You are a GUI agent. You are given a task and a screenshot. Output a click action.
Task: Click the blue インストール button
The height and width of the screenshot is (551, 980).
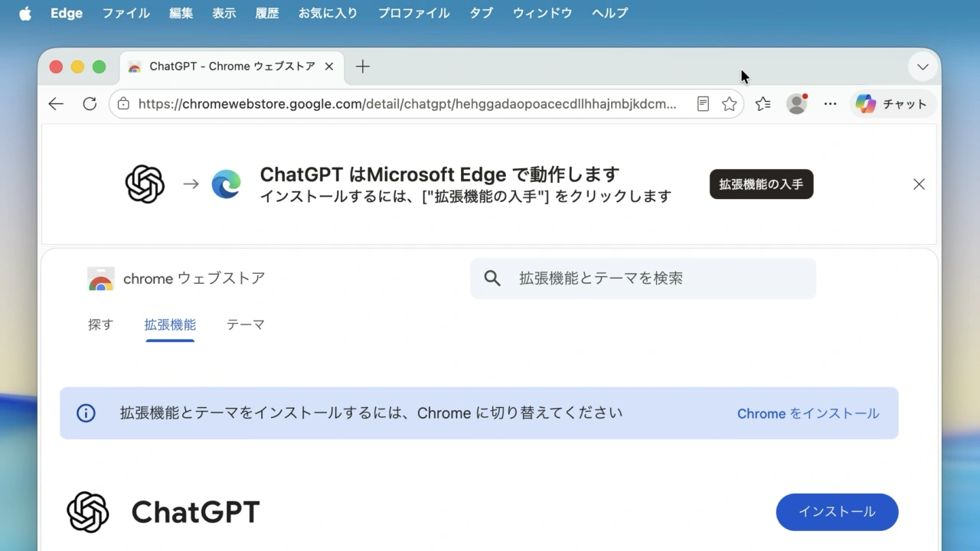click(x=837, y=512)
